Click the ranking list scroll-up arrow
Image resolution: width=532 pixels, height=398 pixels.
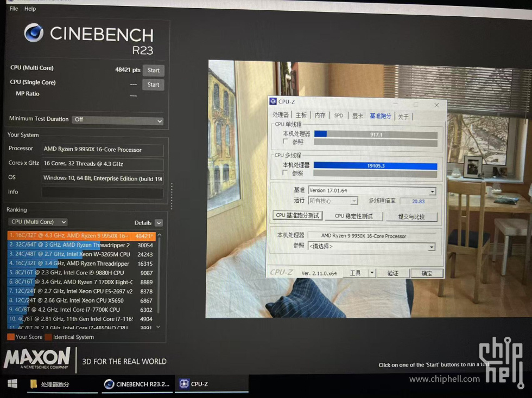pos(159,235)
